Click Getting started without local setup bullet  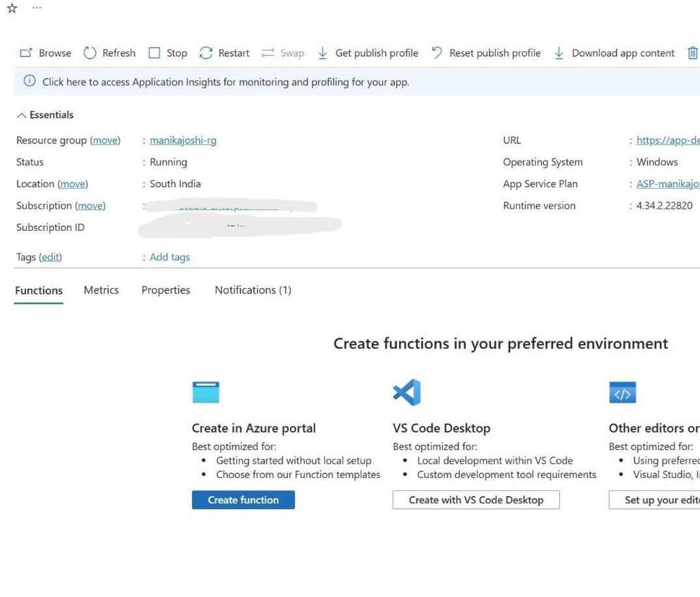coord(294,460)
